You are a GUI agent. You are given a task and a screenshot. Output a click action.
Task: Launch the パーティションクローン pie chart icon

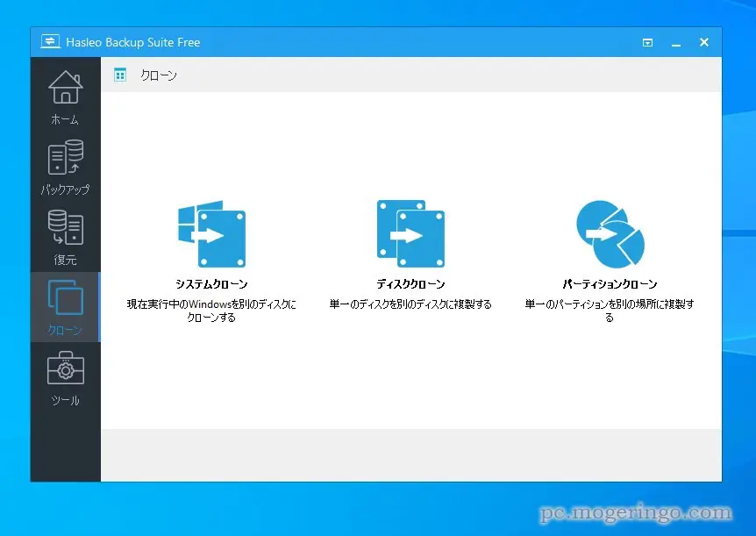click(610, 234)
